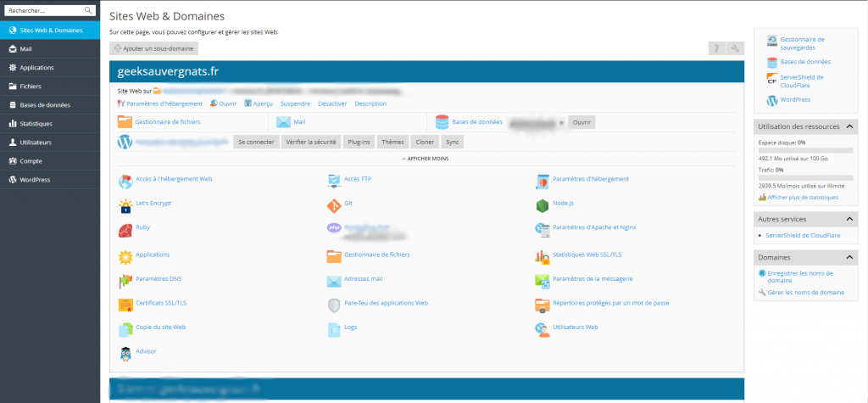Open the Let's Encrypt icon
The image size is (868, 403).
[125, 204]
